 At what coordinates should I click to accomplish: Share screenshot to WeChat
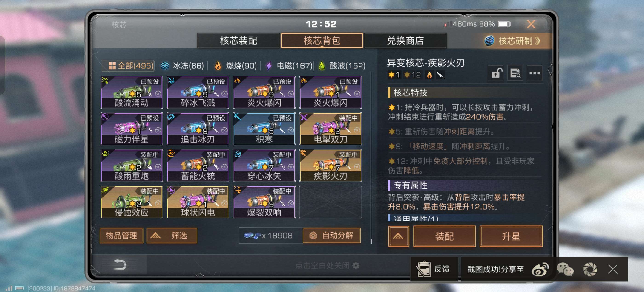565,270
